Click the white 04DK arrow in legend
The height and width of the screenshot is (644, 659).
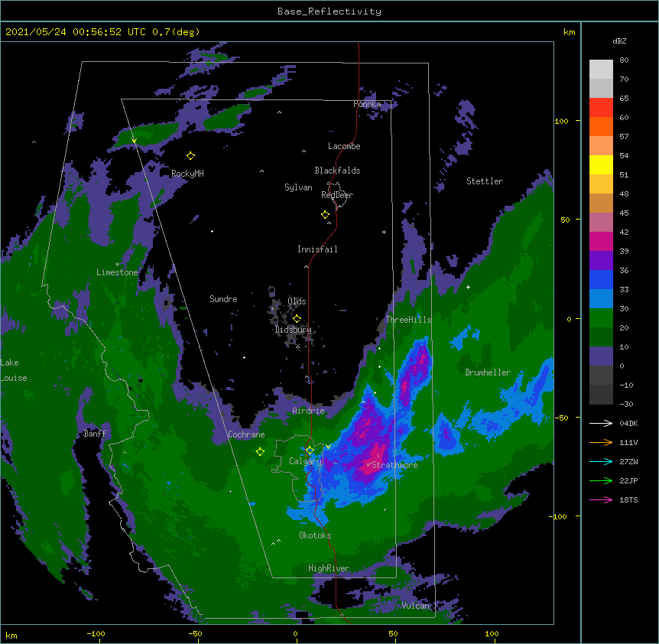click(601, 423)
